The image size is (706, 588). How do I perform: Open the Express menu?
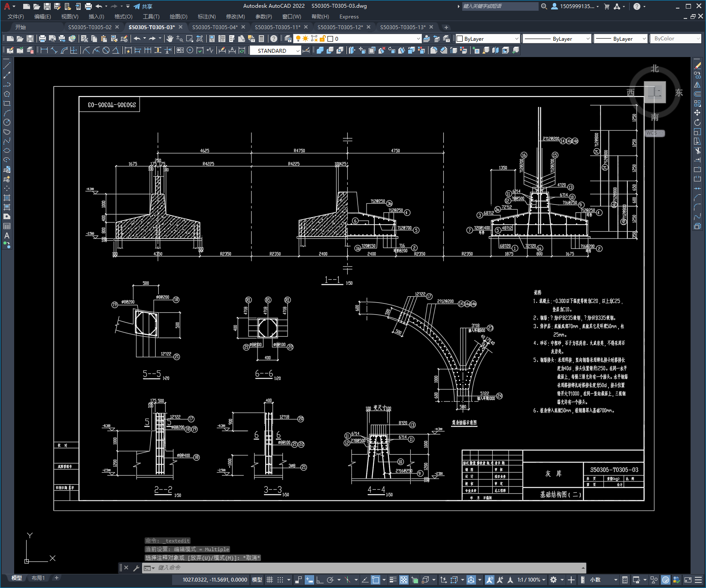[349, 17]
